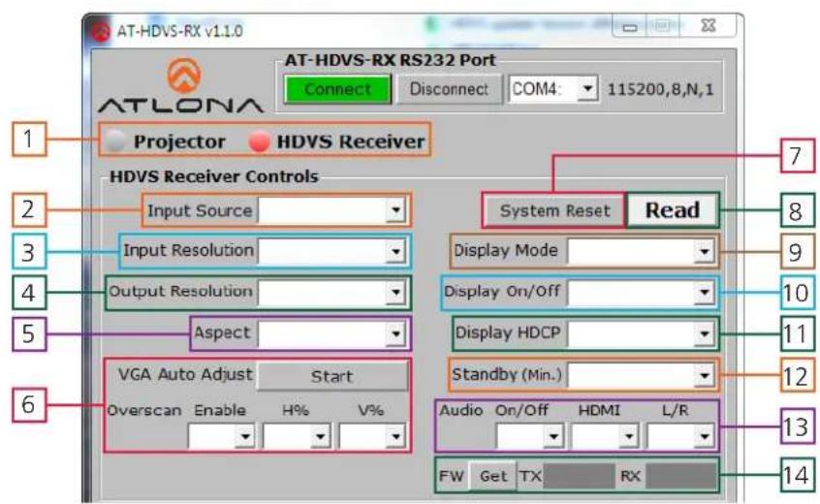Click the Atlona logo

(x=181, y=85)
